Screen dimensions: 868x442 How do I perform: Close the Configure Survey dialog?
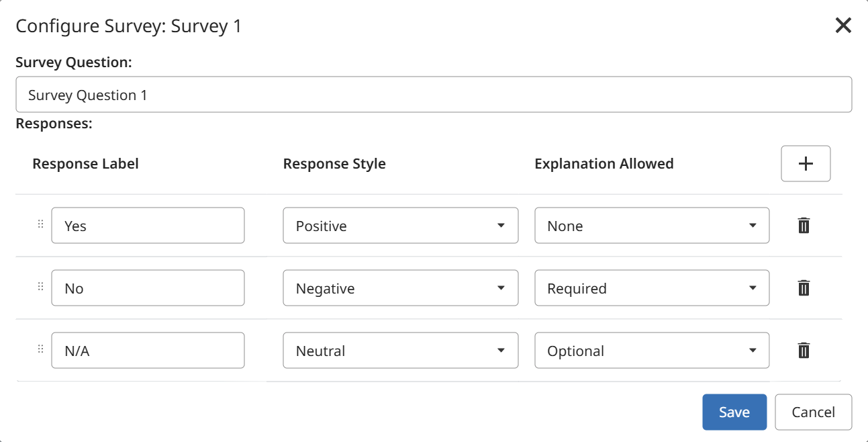tap(843, 26)
